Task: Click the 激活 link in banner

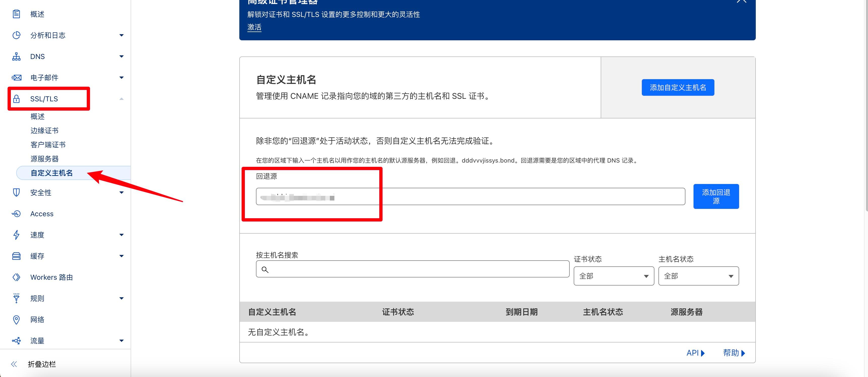Action: (x=254, y=27)
